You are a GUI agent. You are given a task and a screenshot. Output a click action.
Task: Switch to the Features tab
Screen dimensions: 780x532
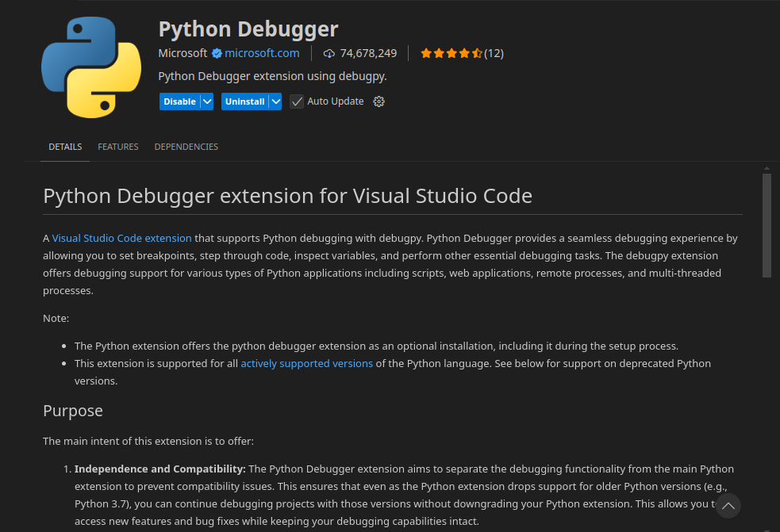[x=118, y=147]
